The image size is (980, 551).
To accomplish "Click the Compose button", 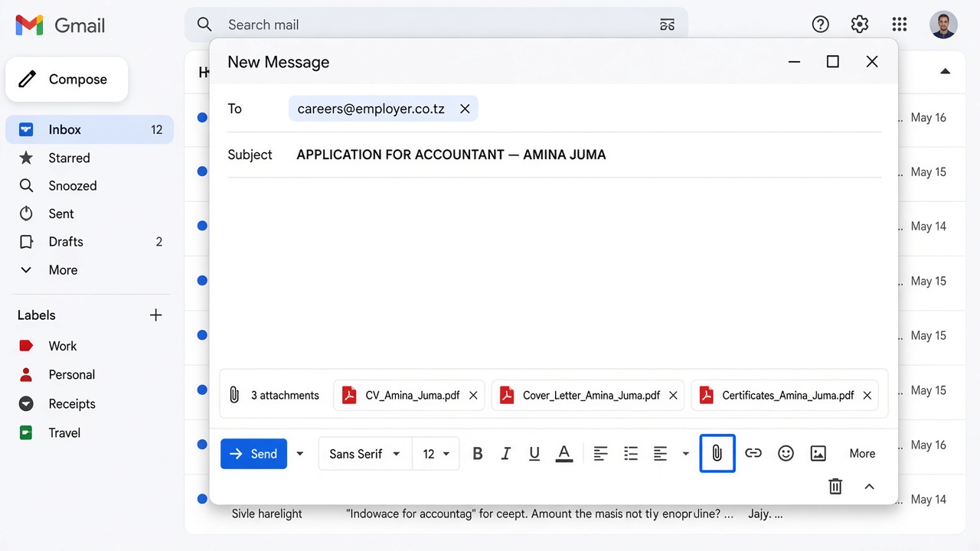I will coord(67,80).
